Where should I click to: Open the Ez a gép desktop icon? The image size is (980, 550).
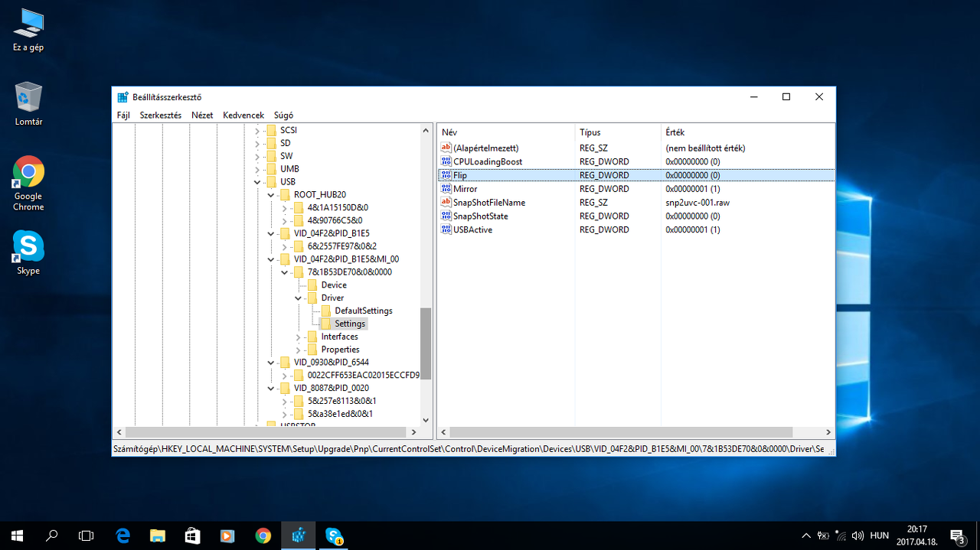28,31
